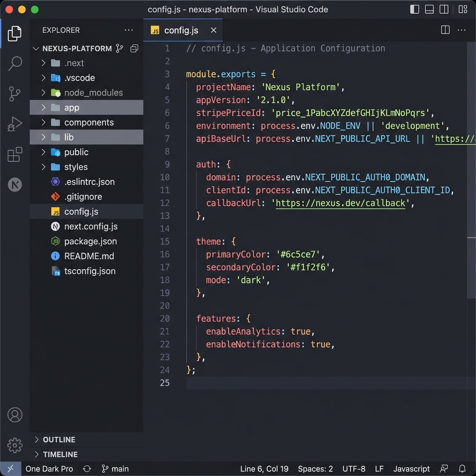Open the Search view in activity bar
476x476 pixels.
click(15, 64)
